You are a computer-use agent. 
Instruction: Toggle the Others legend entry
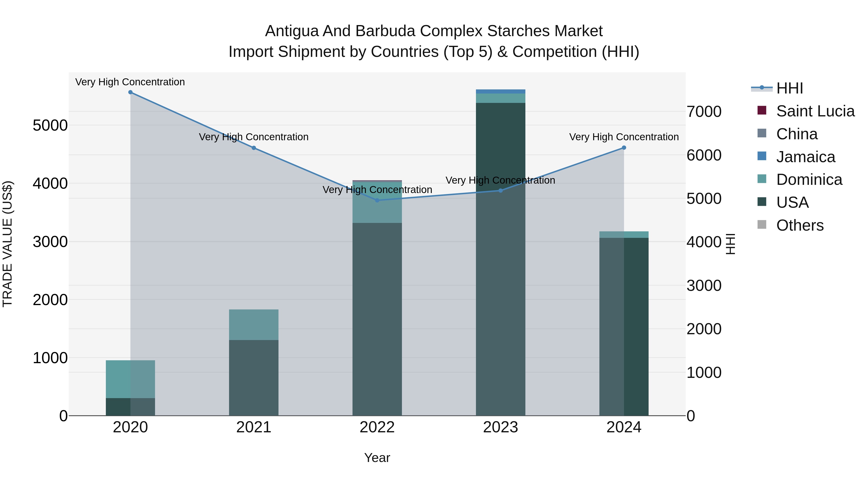790,225
